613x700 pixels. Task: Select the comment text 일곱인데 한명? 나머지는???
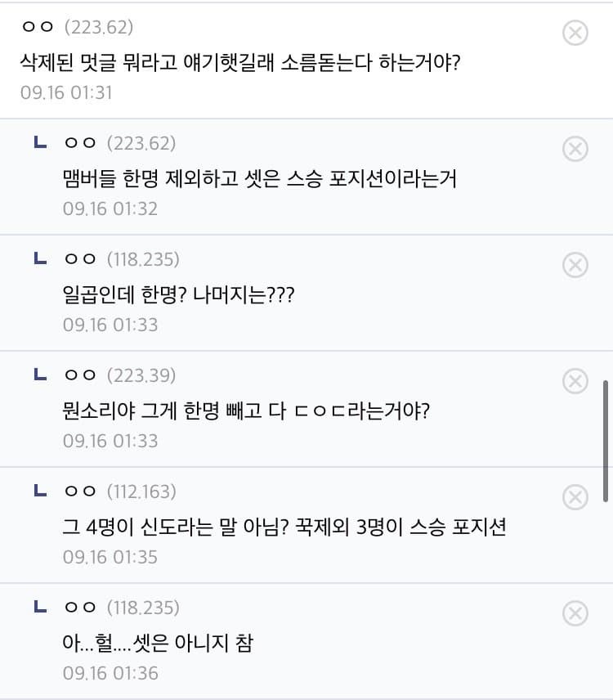178,294
